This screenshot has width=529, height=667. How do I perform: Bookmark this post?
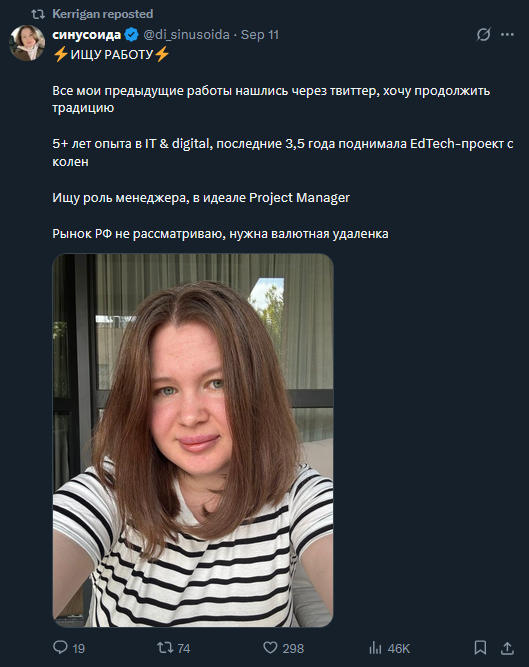tap(481, 647)
